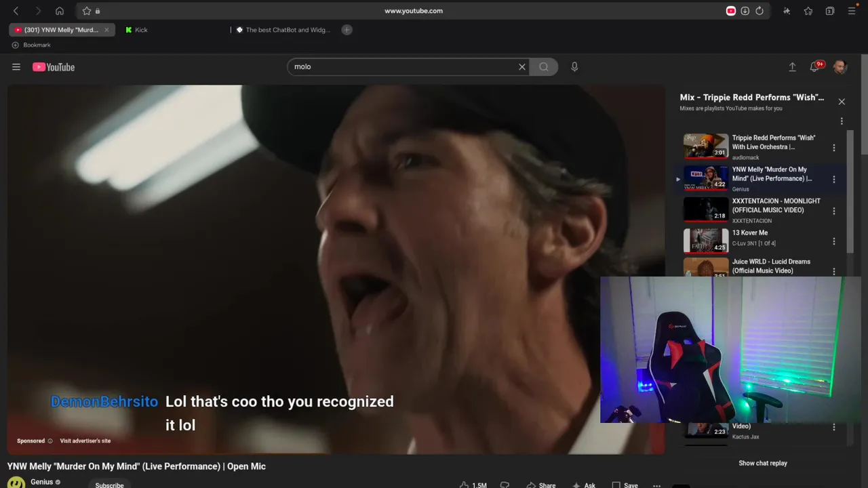868x488 pixels.
Task: Open the sparkle AI assistant icon
Action: pos(787,11)
